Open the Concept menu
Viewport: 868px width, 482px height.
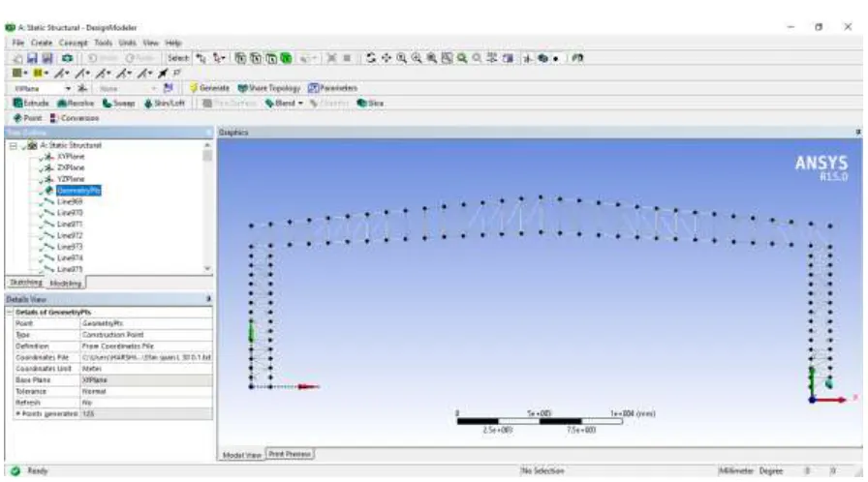73,43
